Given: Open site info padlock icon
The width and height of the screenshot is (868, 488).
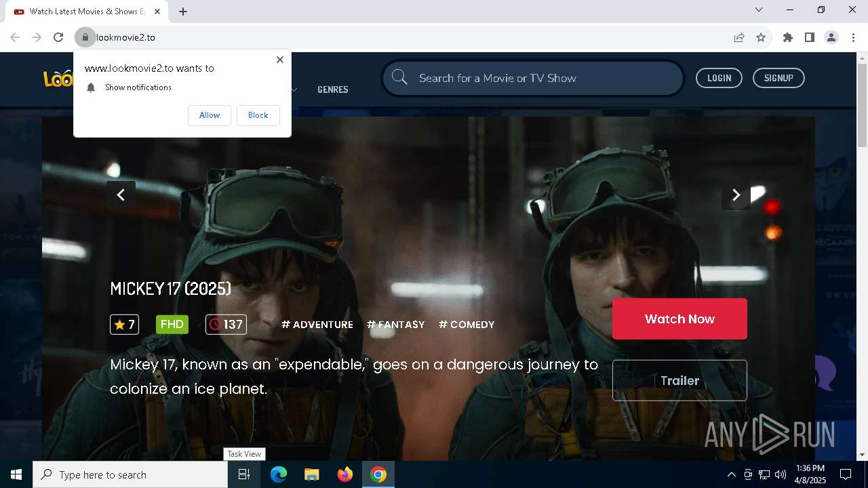Looking at the screenshot, I should click(x=85, y=37).
